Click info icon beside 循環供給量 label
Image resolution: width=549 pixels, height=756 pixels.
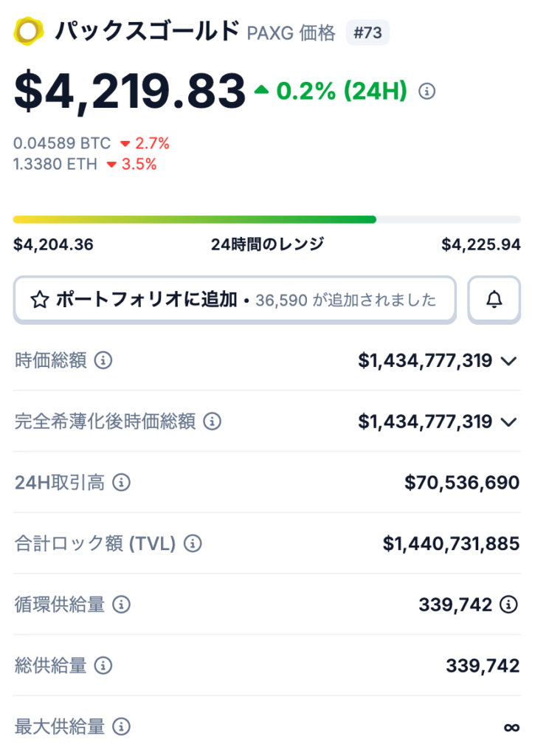point(121,605)
